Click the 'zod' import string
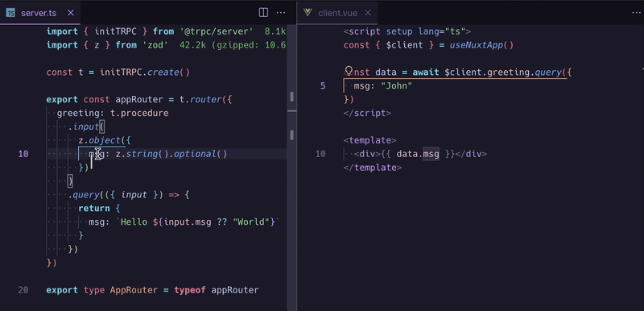 [x=156, y=45]
